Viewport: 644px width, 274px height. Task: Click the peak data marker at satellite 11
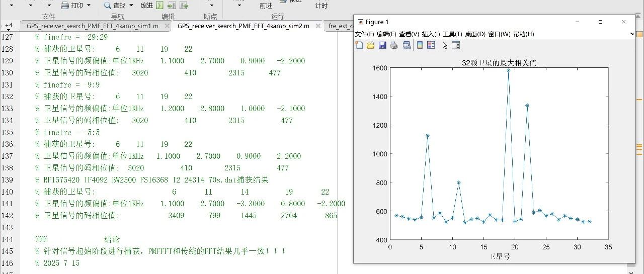point(459,182)
